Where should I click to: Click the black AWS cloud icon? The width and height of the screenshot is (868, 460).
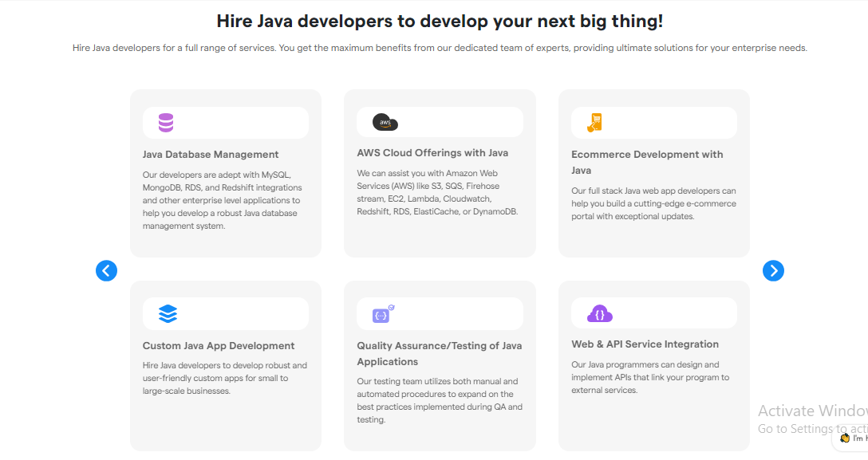pyautogui.click(x=385, y=122)
